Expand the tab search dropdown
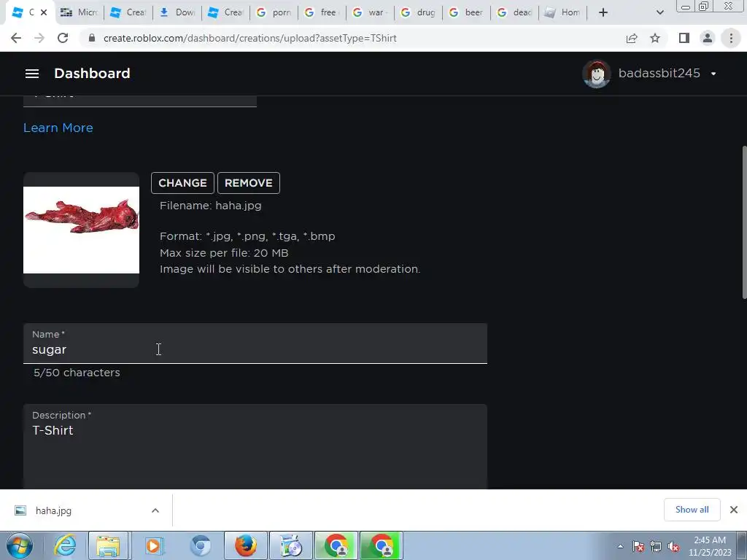The height and width of the screenshot is (560, 747). pos(659,12)
